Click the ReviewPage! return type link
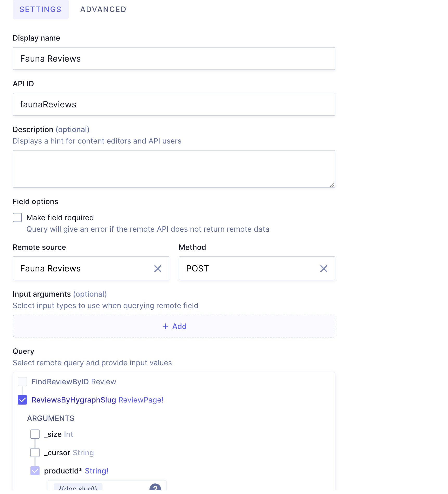448x494 pixels. [141, 400]
